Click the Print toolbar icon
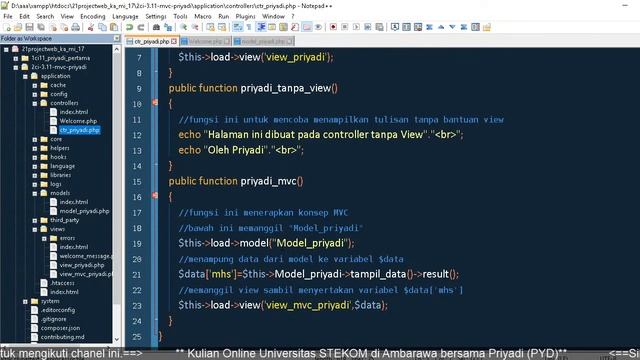Screen dimensions: 640x360 tap(76, 27)
